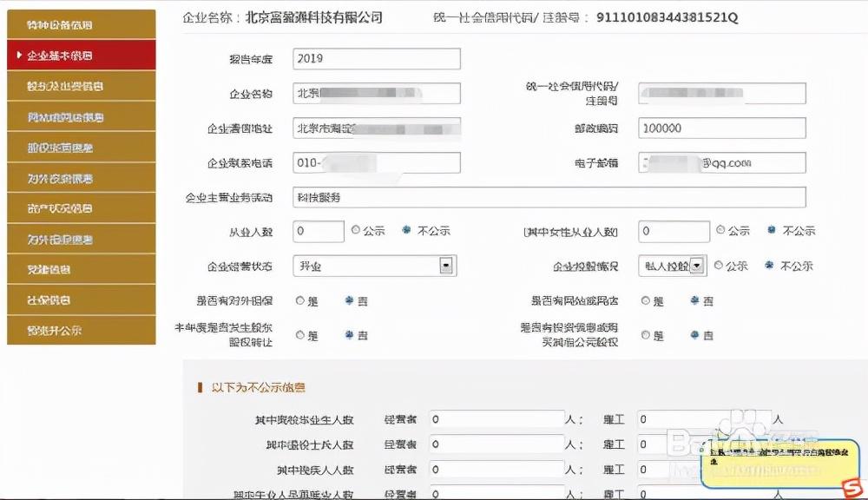The width and height of the screenshot is (868, 500).
Task: Click the 从业人数 number field
Action: (319, 232)
